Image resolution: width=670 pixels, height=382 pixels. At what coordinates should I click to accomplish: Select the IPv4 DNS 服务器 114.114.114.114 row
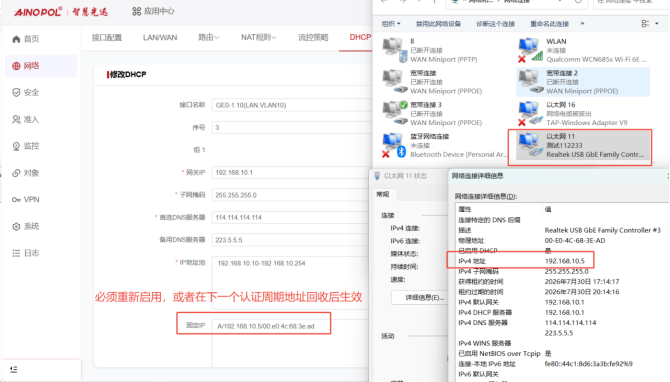point(527,323)
